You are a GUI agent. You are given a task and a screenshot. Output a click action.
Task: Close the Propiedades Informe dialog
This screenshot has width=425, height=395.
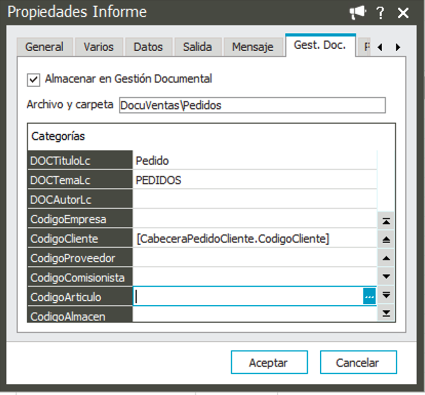(x=403, y=13)
